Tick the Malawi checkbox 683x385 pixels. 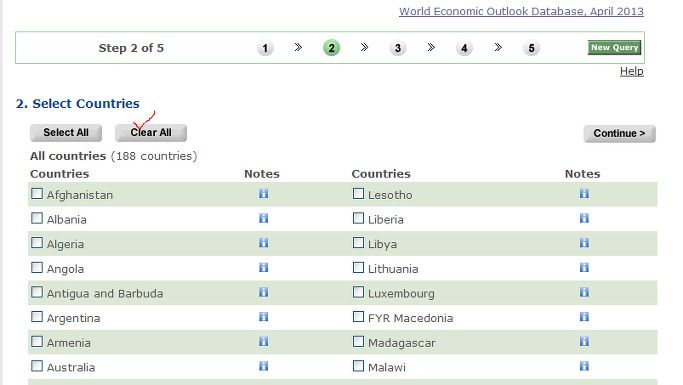358,366
